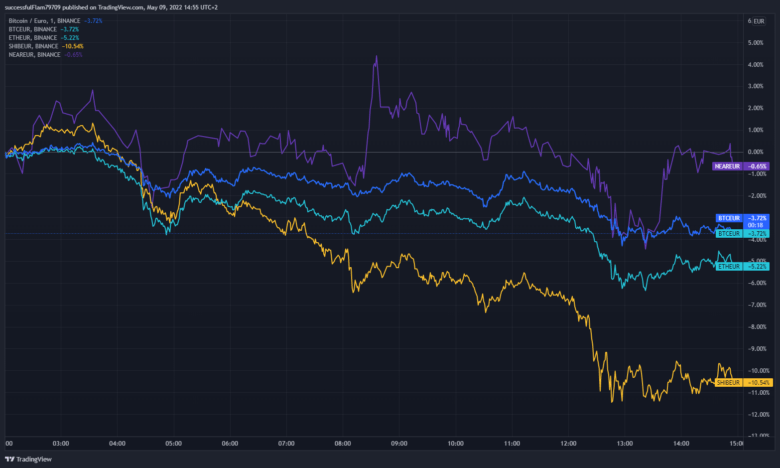Click the 2.00% mark on the price axis
Image resolution: width=780 pixels, height=468 pixels.
755,108
